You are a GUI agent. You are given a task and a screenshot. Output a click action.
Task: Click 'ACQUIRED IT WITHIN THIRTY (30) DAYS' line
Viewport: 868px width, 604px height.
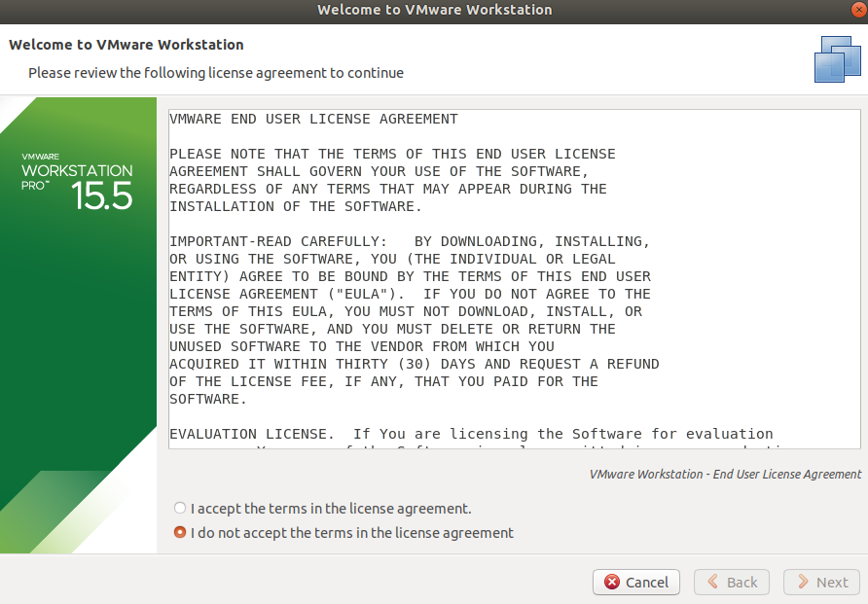pos(415,364)
